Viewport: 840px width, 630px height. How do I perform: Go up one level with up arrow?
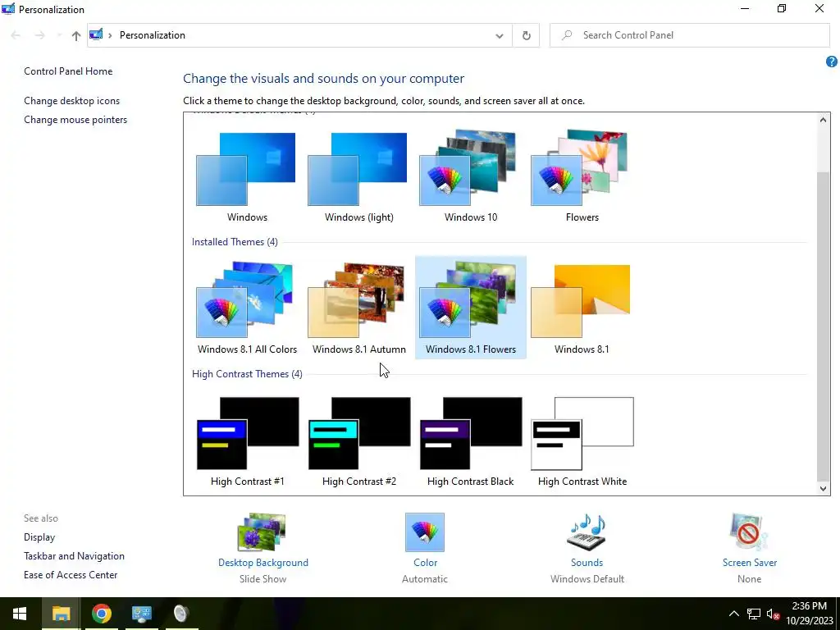(x=76, y=35)
